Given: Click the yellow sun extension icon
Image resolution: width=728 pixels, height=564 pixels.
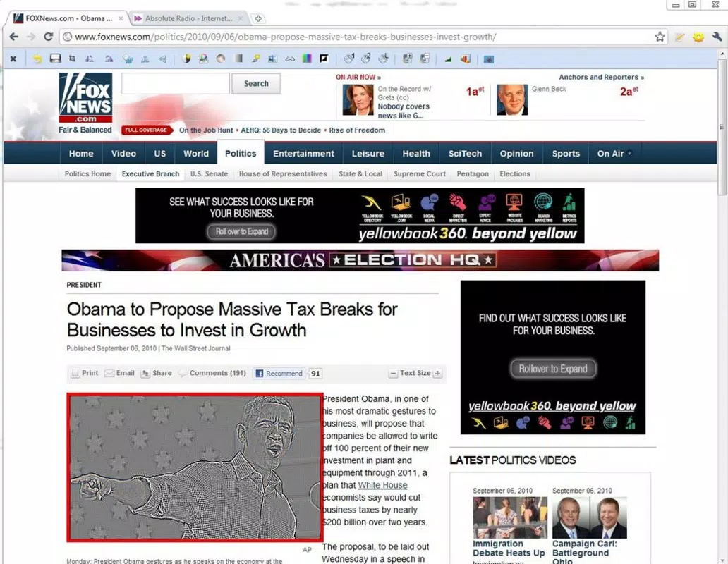Looking at the screenshot, I should [698, 37].
